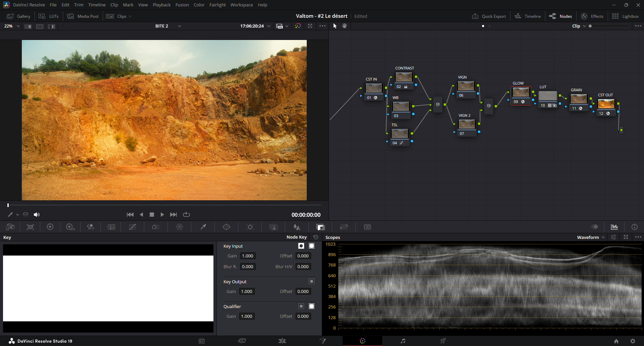
Task: Open the Color menu
Action: point(199,5)
